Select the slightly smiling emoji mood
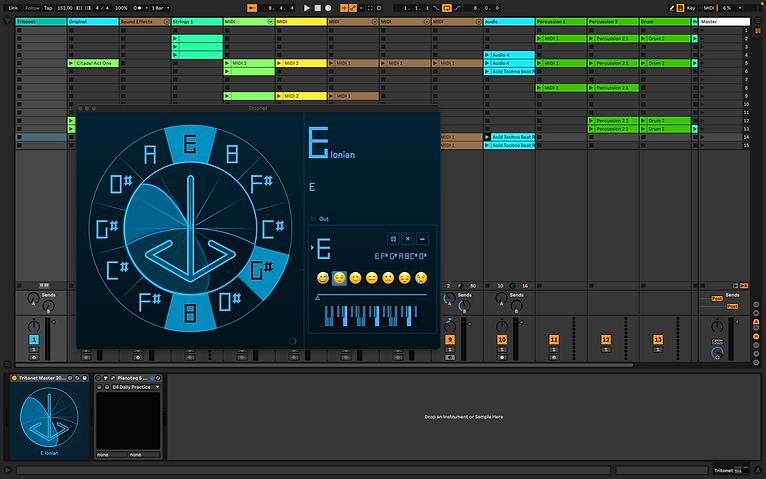This screenshot has height=479, width=766. coord(355,278)
